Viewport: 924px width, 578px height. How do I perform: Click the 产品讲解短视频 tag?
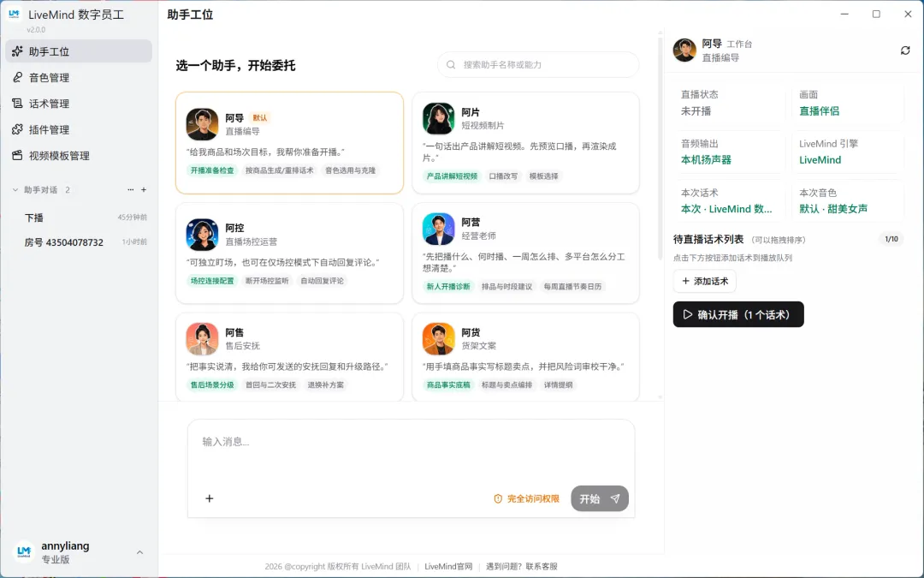click(452, 176)
